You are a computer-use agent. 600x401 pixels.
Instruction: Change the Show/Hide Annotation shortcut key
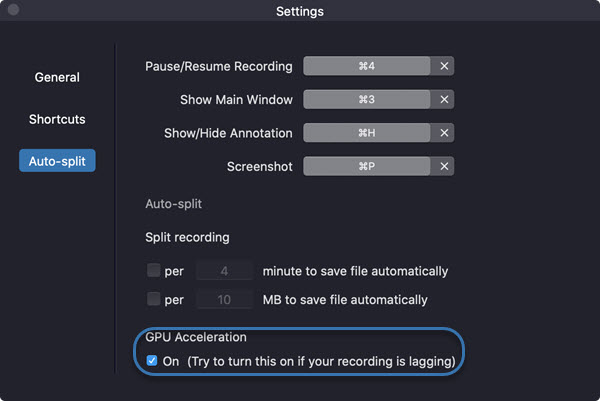click(x=367, y=133)
